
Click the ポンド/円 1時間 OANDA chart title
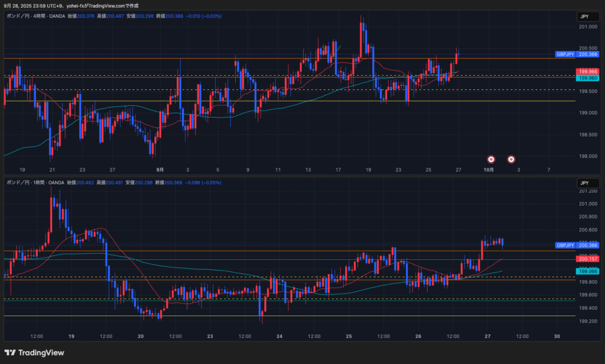34,183
